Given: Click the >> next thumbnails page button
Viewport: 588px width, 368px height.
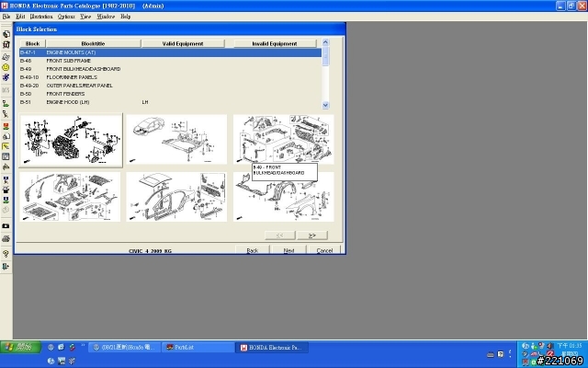Looking at the screenshot, I should pyautogui.click(x=312, y=236).
